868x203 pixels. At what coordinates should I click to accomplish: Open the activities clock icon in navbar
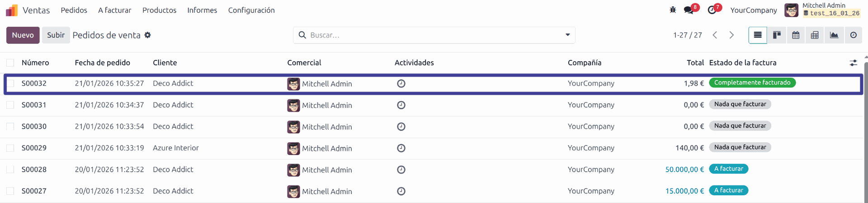[712, 10]
